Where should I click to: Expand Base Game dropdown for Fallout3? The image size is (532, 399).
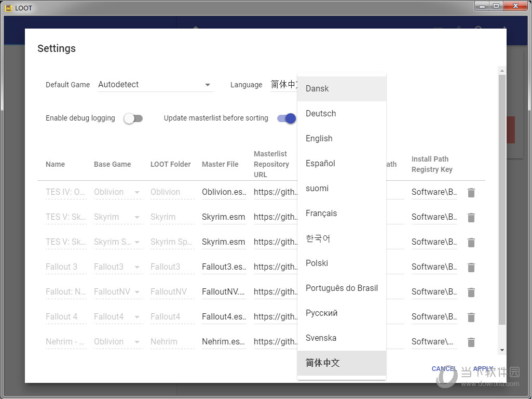tap(137, 267)
